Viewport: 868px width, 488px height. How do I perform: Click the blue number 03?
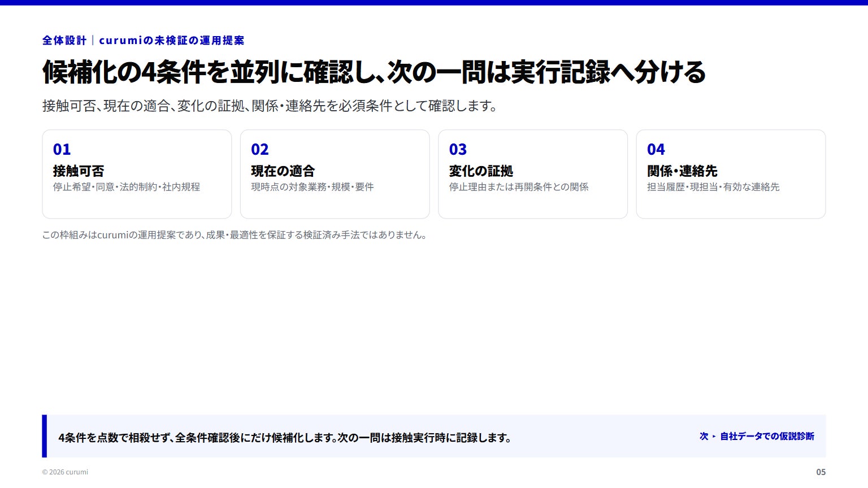click(x=458, y=150)
